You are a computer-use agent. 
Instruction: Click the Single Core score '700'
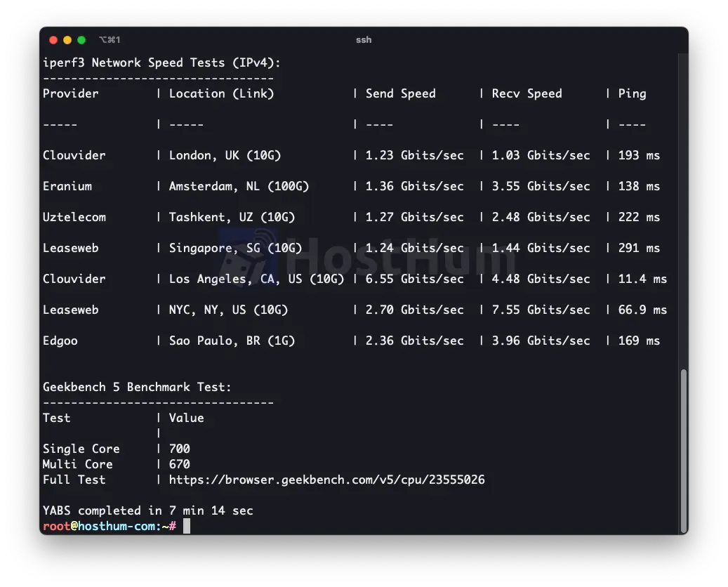[x=180, y=449]
